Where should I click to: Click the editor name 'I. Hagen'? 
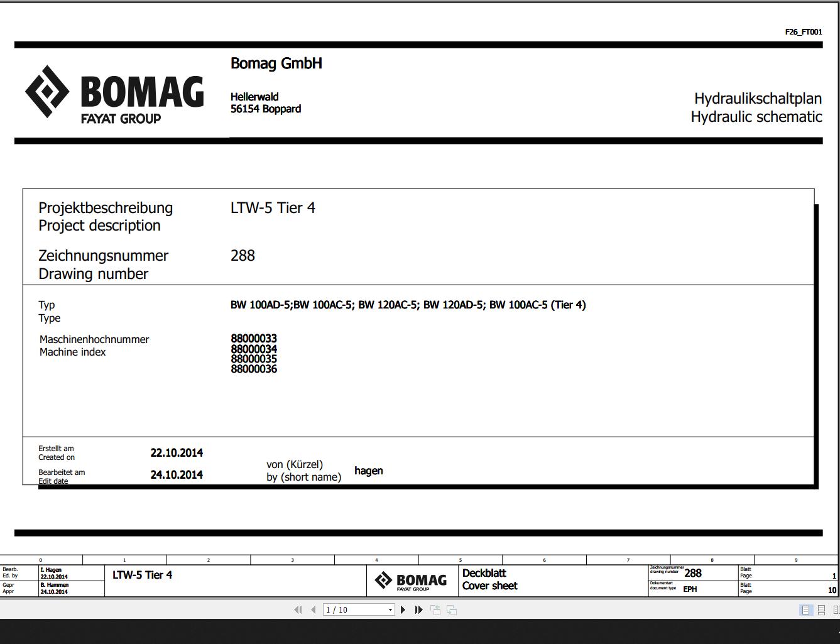(x=51, y=570)
